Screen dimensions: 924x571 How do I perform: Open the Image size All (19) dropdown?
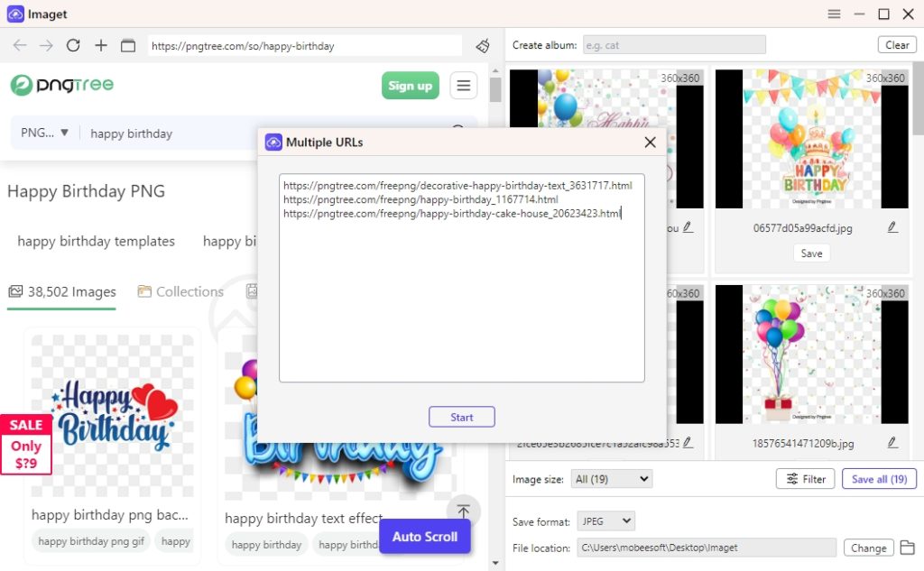pyautogui.click(x=611, y=479)
